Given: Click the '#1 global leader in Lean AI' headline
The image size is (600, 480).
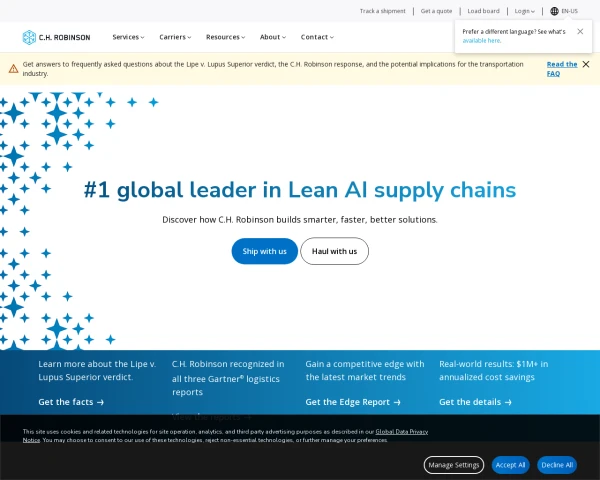Looking at the screenshot, I should coord(300,190).
